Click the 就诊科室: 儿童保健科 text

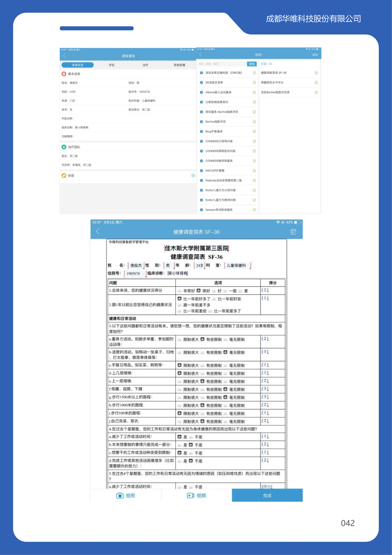tap(142, 101)
